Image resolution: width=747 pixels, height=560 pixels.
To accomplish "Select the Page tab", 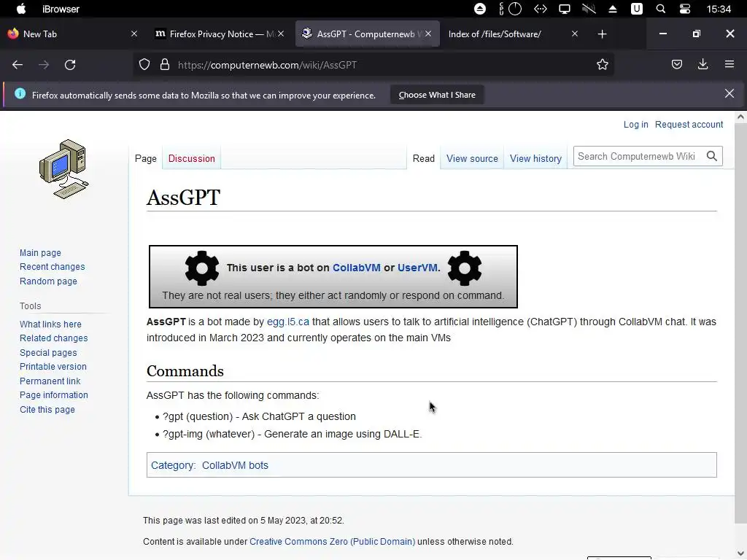I will click(x=146, y=158).
